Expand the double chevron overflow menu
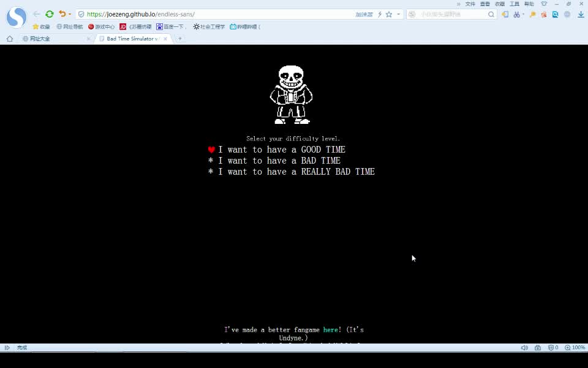 click(x=458, y=4)
